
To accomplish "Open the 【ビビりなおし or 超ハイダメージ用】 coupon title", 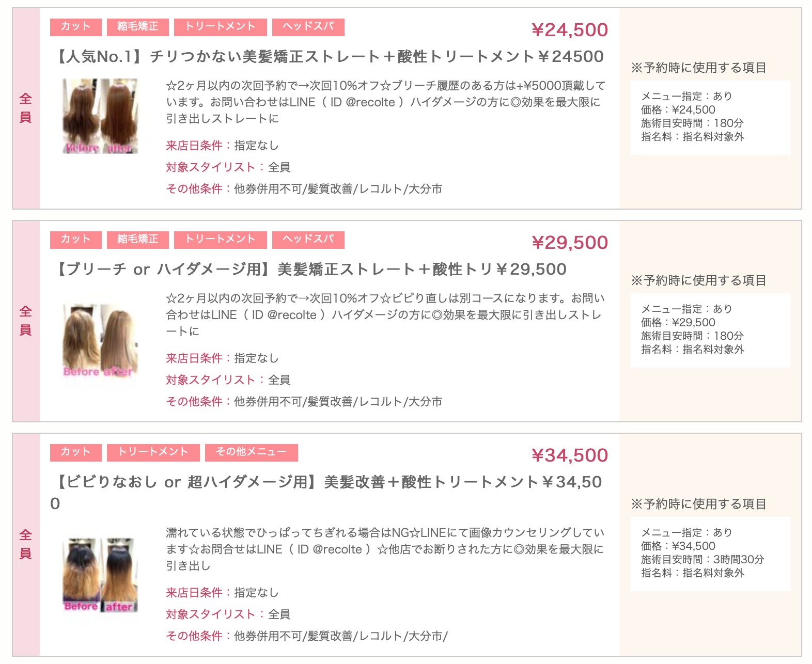I will click(326, 492).
